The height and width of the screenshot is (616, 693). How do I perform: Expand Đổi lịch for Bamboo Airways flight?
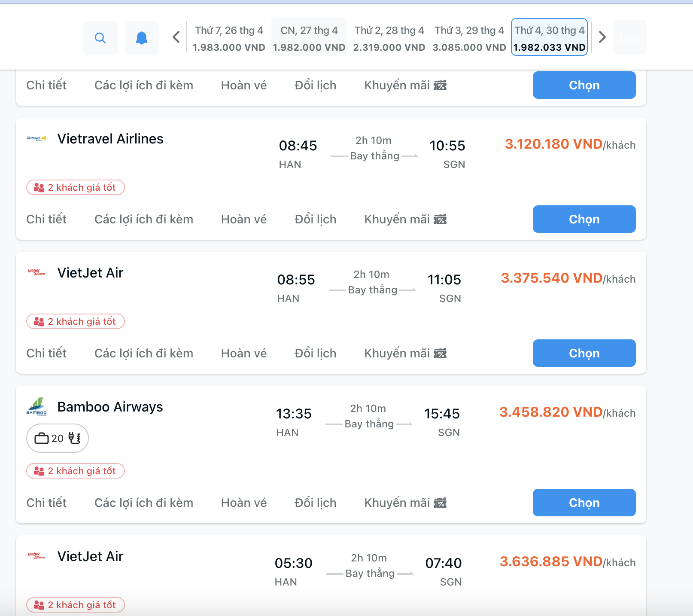[315, 503]
